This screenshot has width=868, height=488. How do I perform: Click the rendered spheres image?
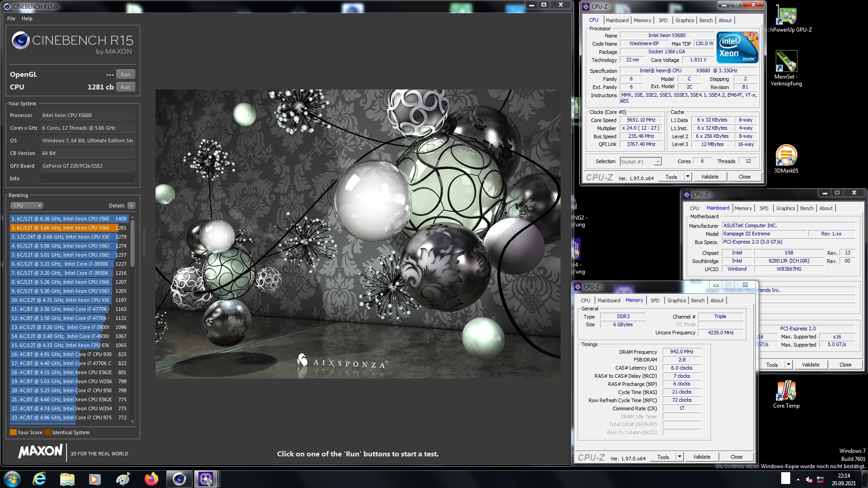(x=358, y=234)
